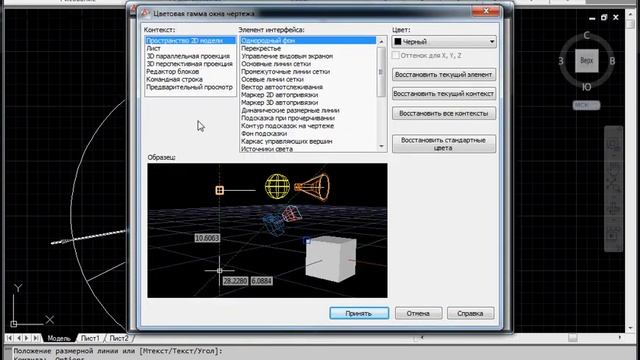The height and width of the screenshot is (360, 640).
Task: Switch to the 'Лист1' layout tab
Action: [90, 338]
